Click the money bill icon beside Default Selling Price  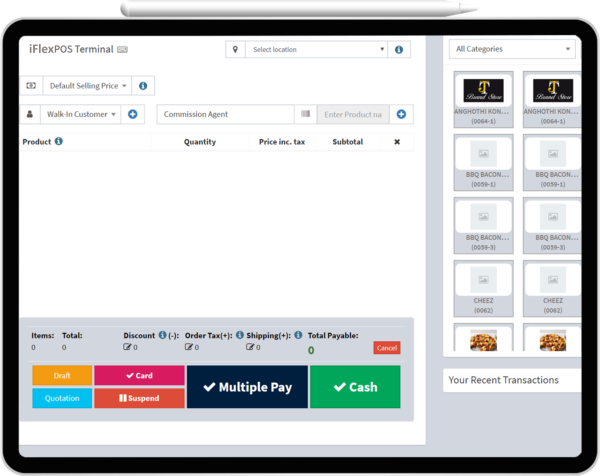tap(31, 86)
